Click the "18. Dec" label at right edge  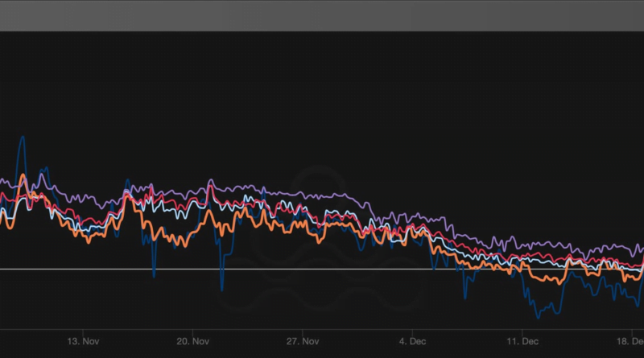630,341
